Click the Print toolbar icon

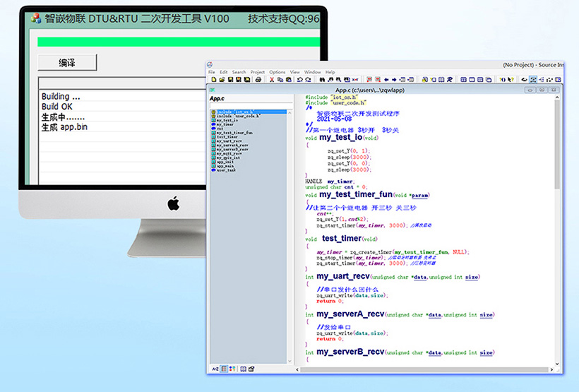(x=258, y=80)
